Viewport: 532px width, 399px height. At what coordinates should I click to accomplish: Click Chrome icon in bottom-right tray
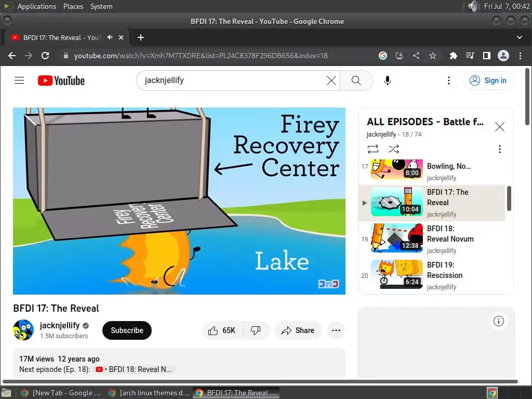492,393
